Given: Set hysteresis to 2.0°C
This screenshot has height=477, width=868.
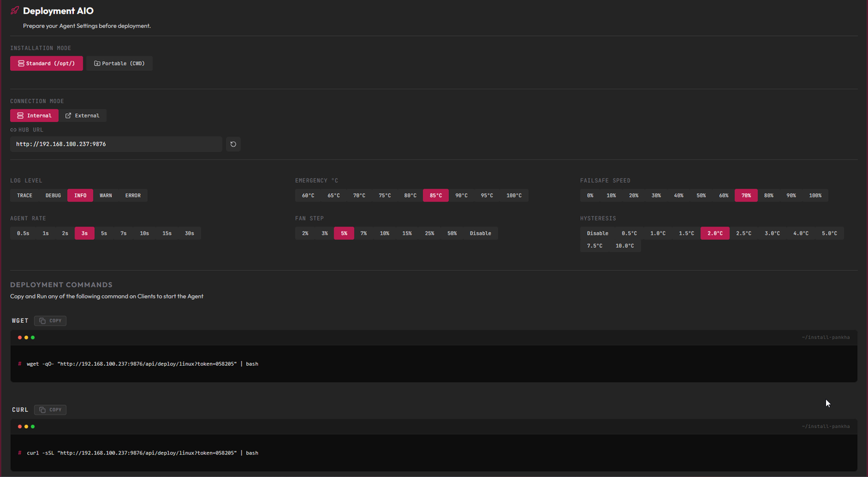Looking at the screenshot, I should click(715, 233).
